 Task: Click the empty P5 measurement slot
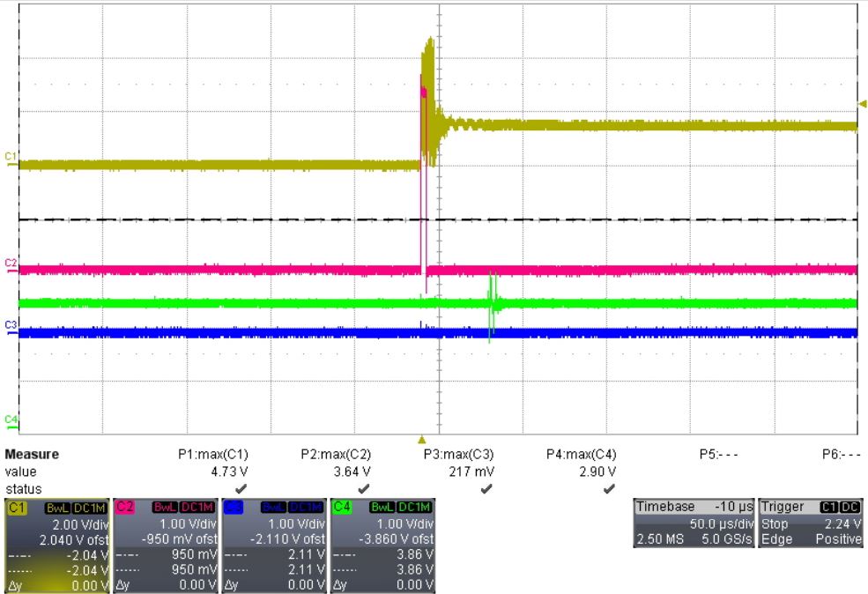718,455
